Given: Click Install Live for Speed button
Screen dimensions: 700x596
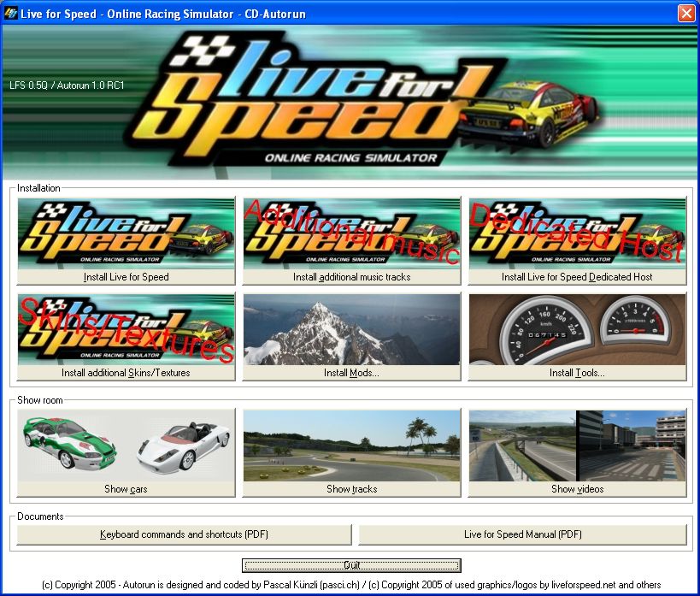Looking at the screenshot, I should pos(126,241).
